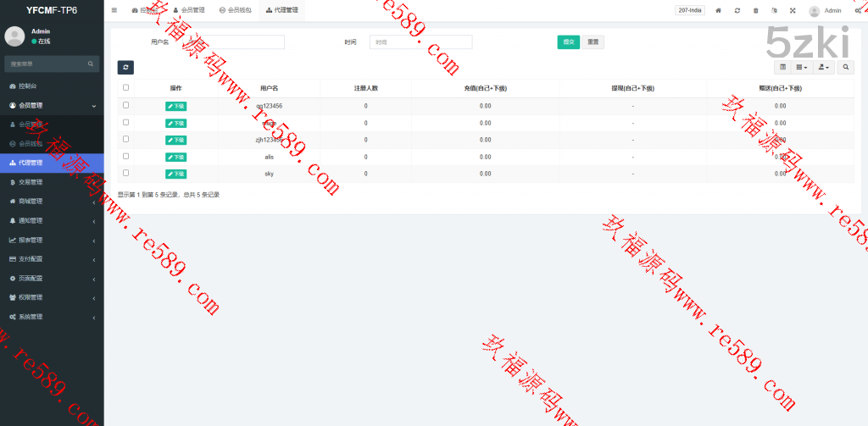Click the 操作 column header
Screen dimensions: 868x426
[176, 89]
